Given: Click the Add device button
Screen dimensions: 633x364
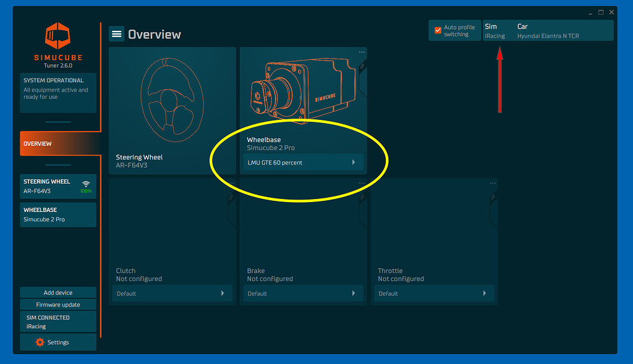Looking at the screenshot, I should click(x=57, y=292).
